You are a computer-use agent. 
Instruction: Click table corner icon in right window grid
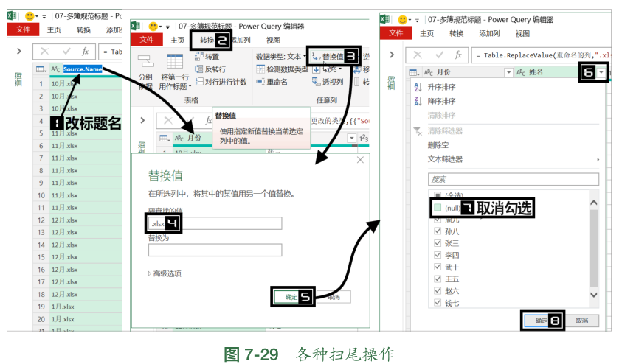click(414, 72)
